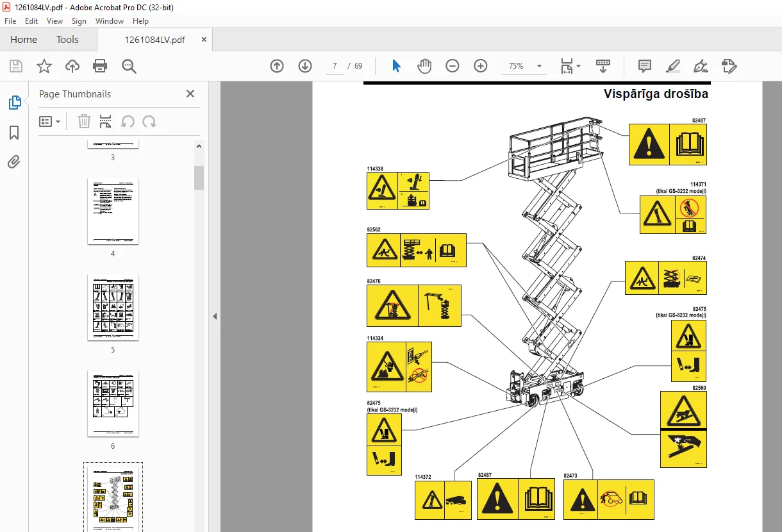Open the Attachments paperclip panel
The height and width of the screenshot is (532, 782).
14,162
